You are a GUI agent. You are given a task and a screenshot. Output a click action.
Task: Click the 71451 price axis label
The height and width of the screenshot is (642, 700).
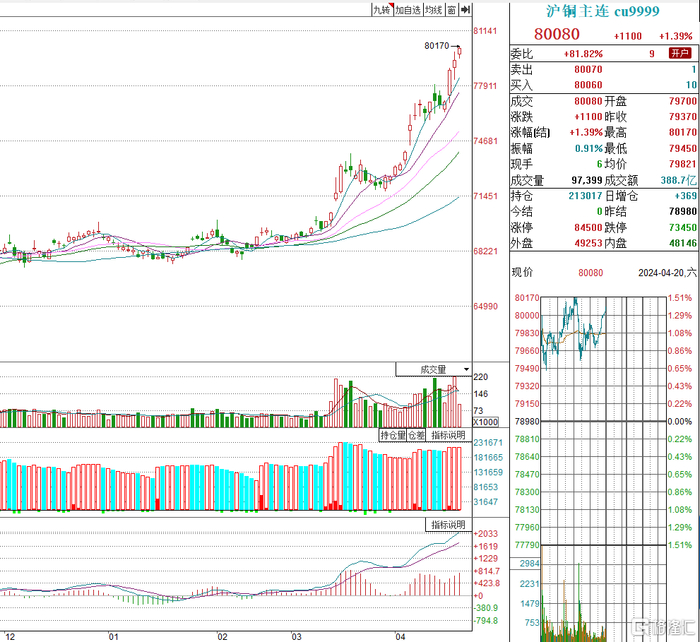point(485,196)
